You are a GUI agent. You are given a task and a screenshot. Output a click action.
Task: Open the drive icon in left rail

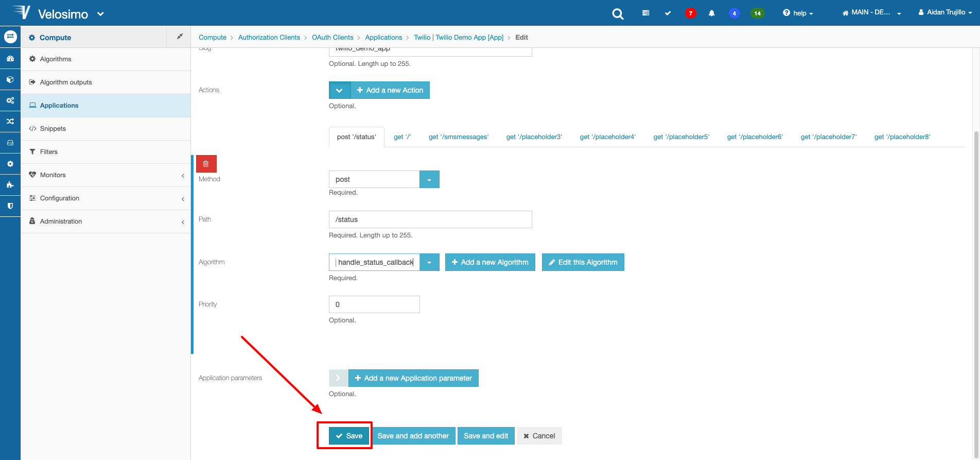point(10,143)
